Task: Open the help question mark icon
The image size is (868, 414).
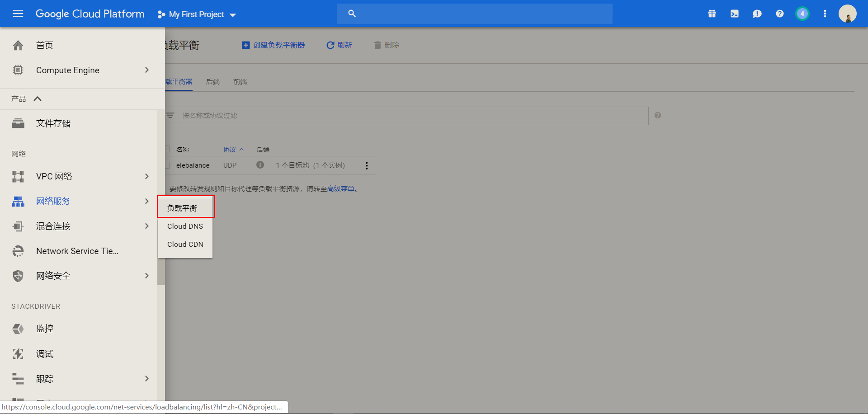Action: (x=780, y=14)
